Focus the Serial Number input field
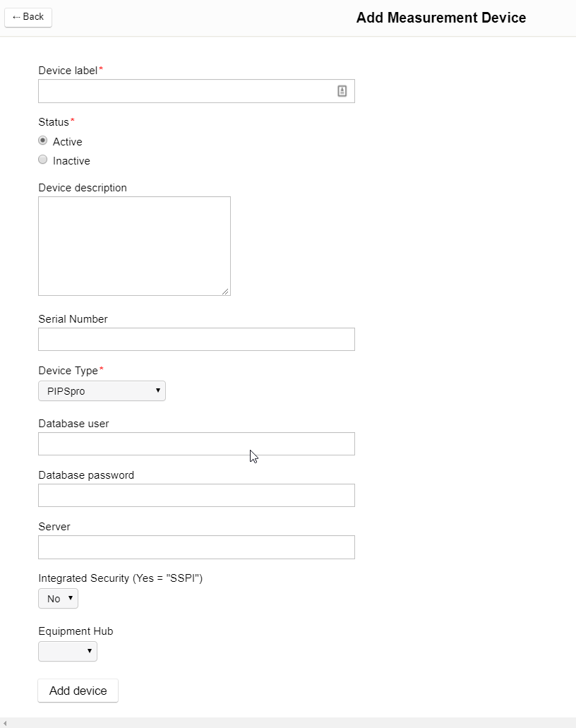Viewport: 576px width, 728px height. [x=196, y=339]
